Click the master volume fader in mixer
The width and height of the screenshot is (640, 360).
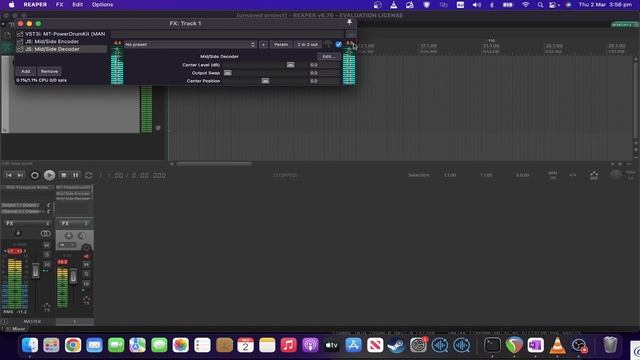[36, 271]
